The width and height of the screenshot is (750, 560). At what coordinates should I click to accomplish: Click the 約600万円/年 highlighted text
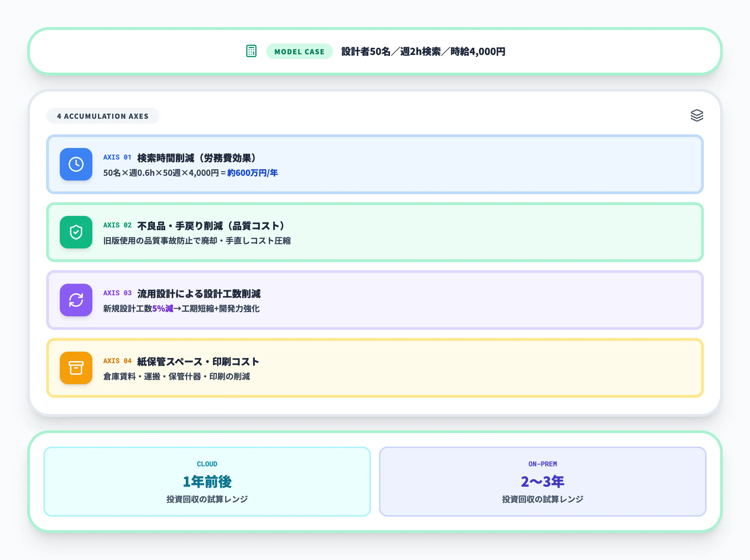pyautogui.click(x=252, y=173)
